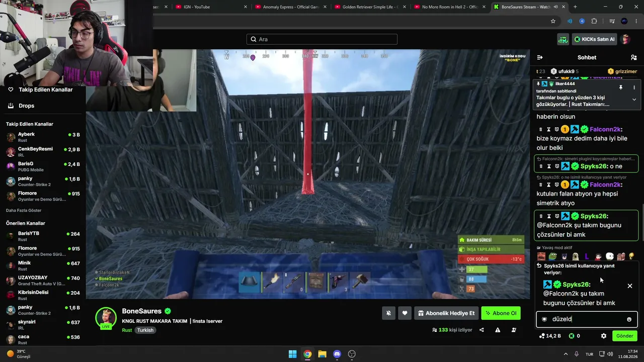Screen dimensions: 644x362
Task: Open Ayberk's channel in followed list
Action: click(43, 137)
